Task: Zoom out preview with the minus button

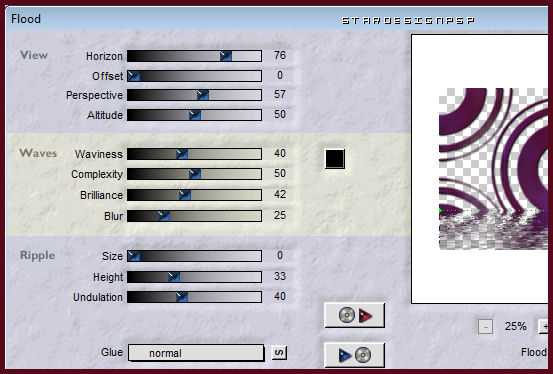Action: (x=485, y=327)
